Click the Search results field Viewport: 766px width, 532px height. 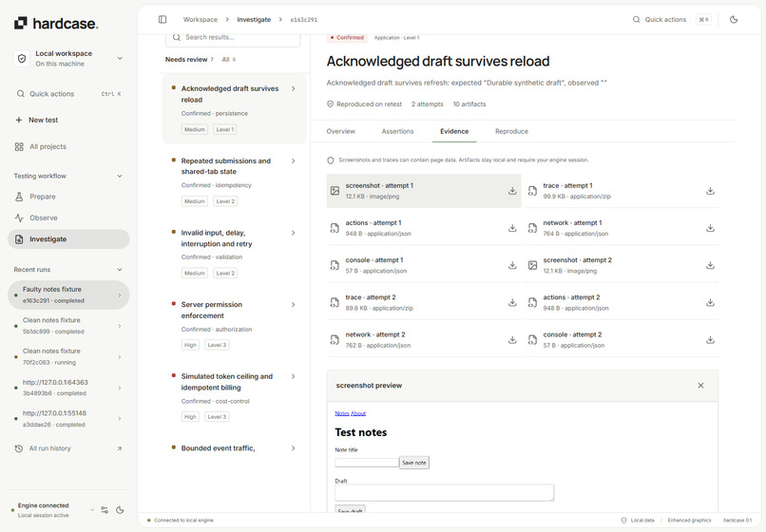pyautogui.click(x=233, y=38)
